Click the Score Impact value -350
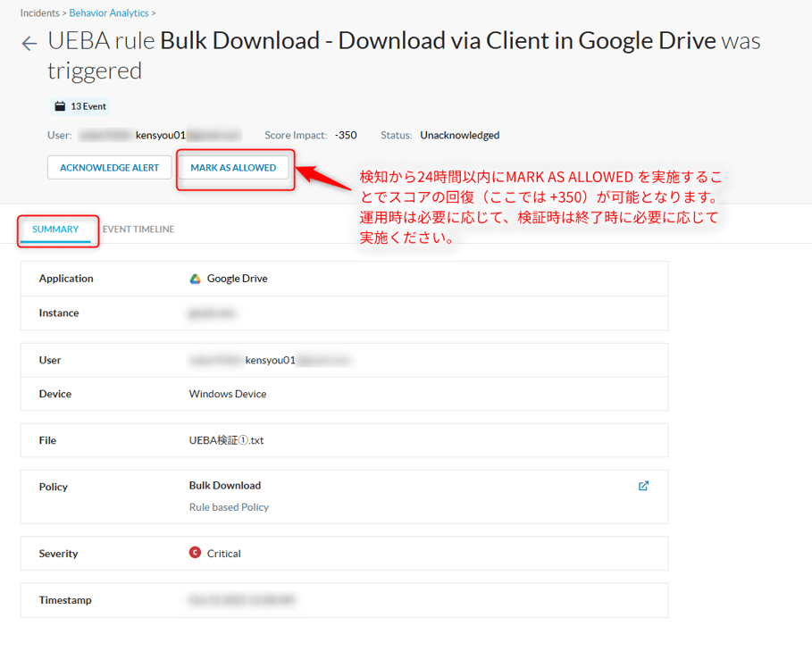The width and height of the screenshot is (812, 651). tap(345, 135)
